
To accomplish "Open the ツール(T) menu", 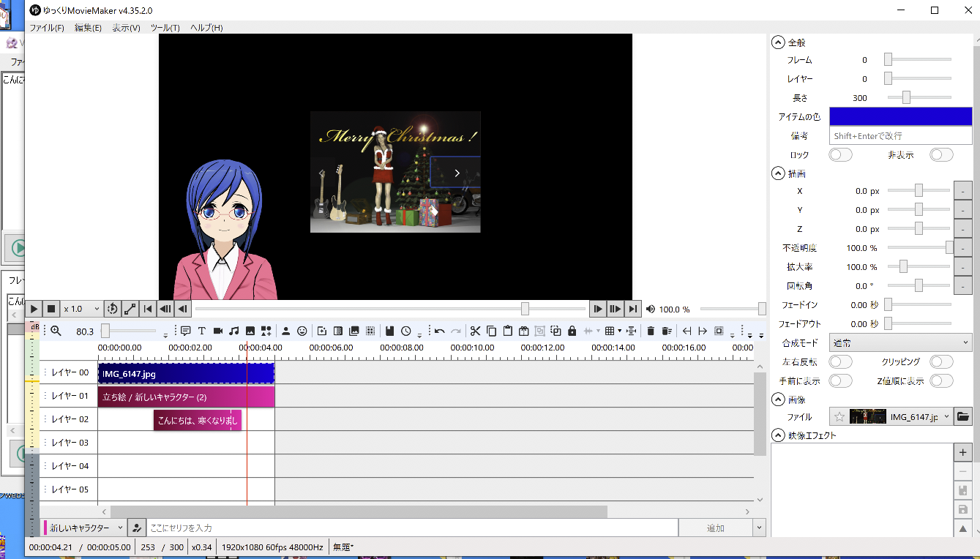I will [165, 28].
